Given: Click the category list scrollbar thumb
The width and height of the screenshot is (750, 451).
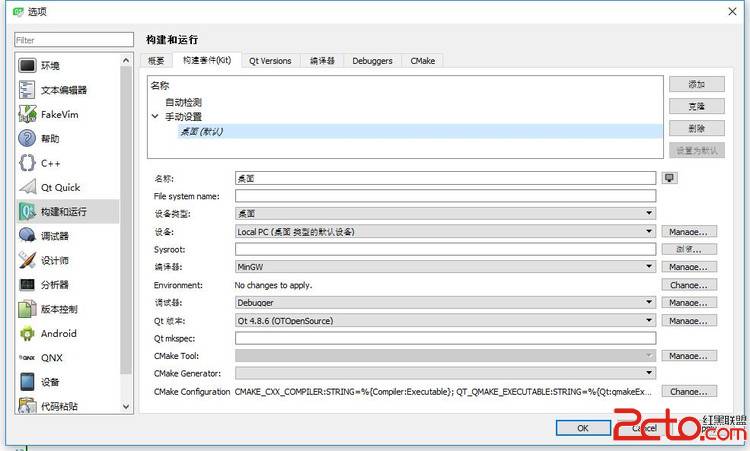Looking at the screenshot, I should (x=126, y=220).
